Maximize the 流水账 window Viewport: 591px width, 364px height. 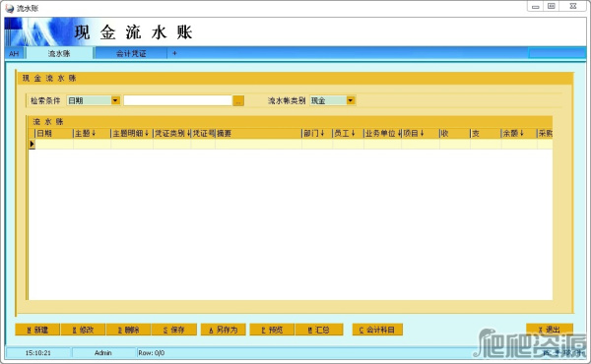(551, 7)
